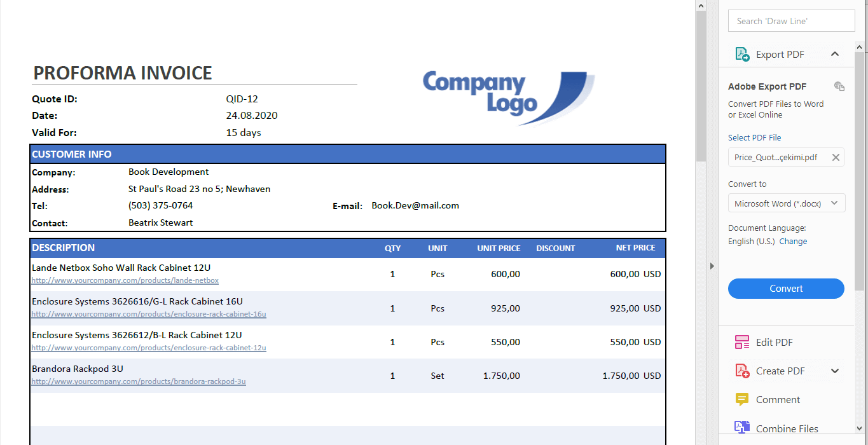Open the Comment tool
Screen dimensions: 868x445
(x=778, y=399)
